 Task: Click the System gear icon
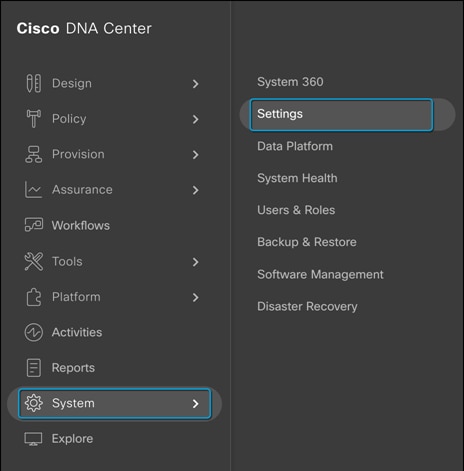pyautogui.click(x=34, y=403)
